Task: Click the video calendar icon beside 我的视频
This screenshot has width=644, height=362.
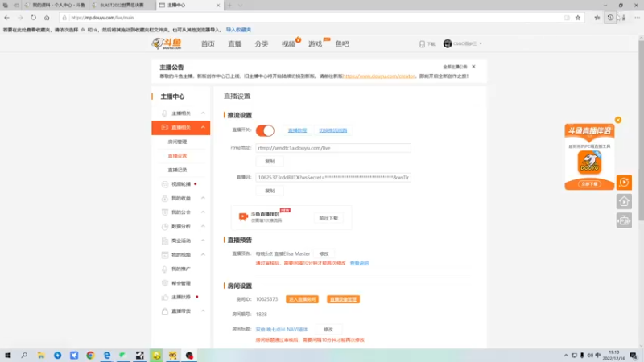Action: 164,255
